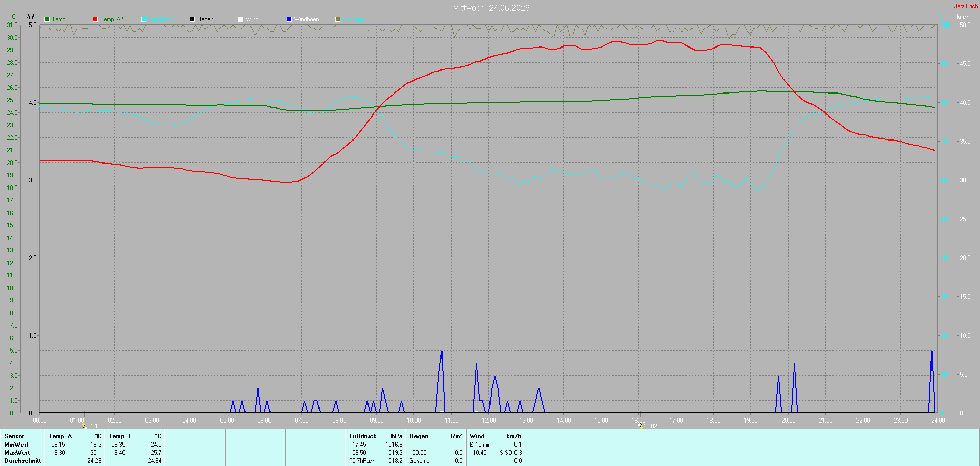The height and width of the screenshot is (466, 980).
Task: Select the 'Regen*' legend label
Action: click(x=206, y=19)
